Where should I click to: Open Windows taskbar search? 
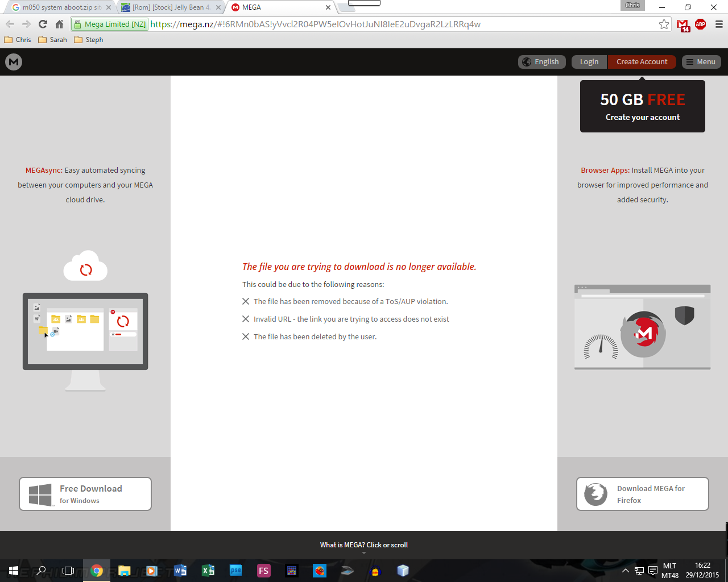click(x=41, y=571)
